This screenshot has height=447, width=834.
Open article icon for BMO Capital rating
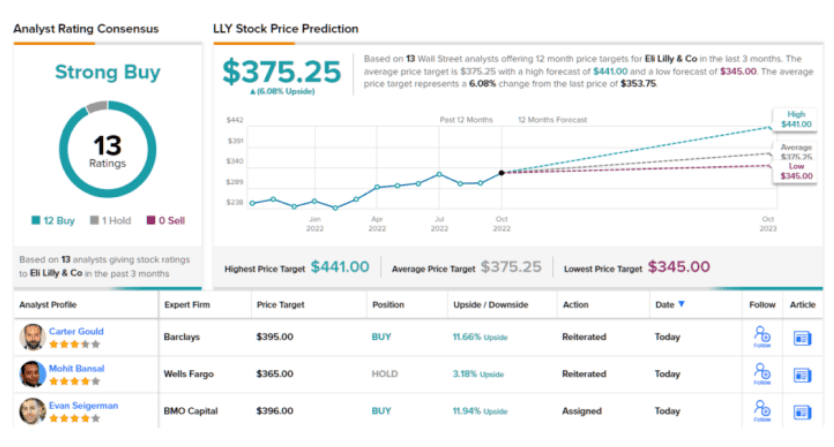pyautogui.click(x=802, y=411)
